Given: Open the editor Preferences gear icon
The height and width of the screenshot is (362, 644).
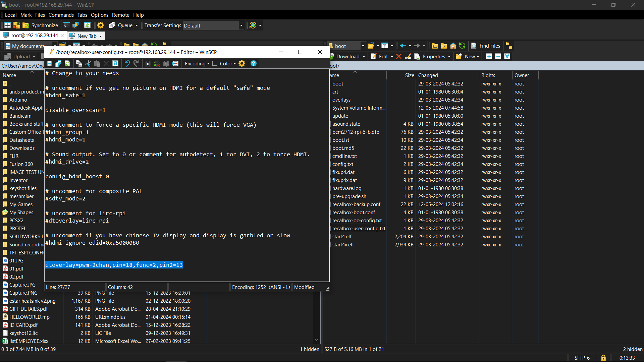Looking at the screenshot, I should 242,64.
